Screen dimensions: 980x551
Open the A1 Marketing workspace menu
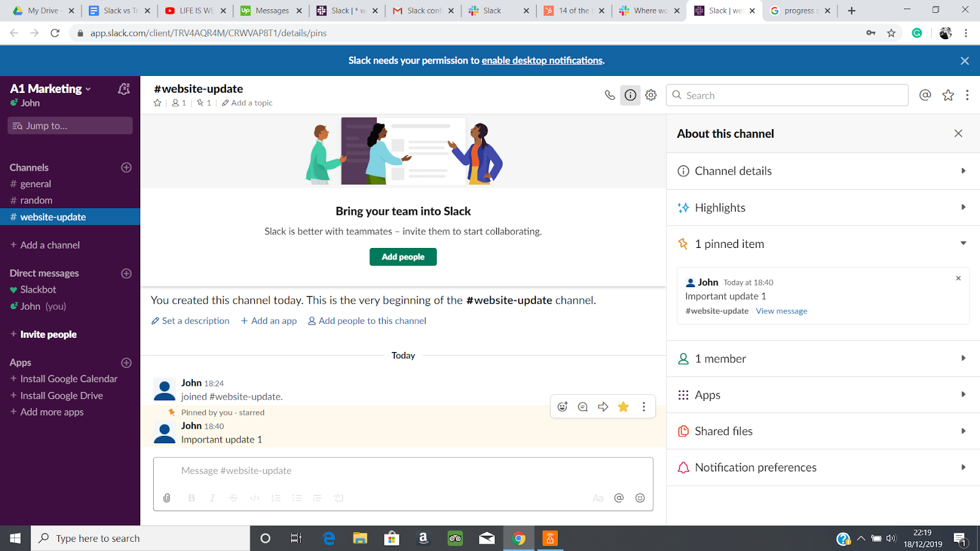pyautogui.click(x=50, y=89)
